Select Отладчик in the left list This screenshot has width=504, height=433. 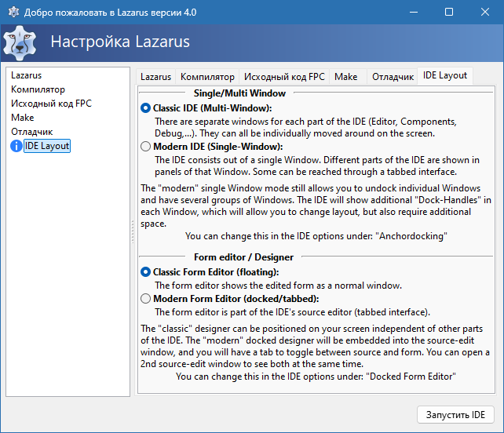pos(32,132)
